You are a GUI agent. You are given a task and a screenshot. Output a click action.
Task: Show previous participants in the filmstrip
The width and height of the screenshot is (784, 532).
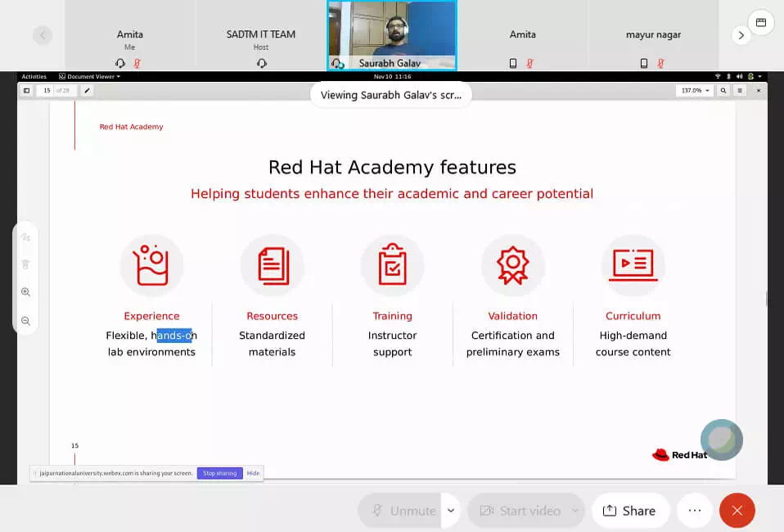coord(43,35)
